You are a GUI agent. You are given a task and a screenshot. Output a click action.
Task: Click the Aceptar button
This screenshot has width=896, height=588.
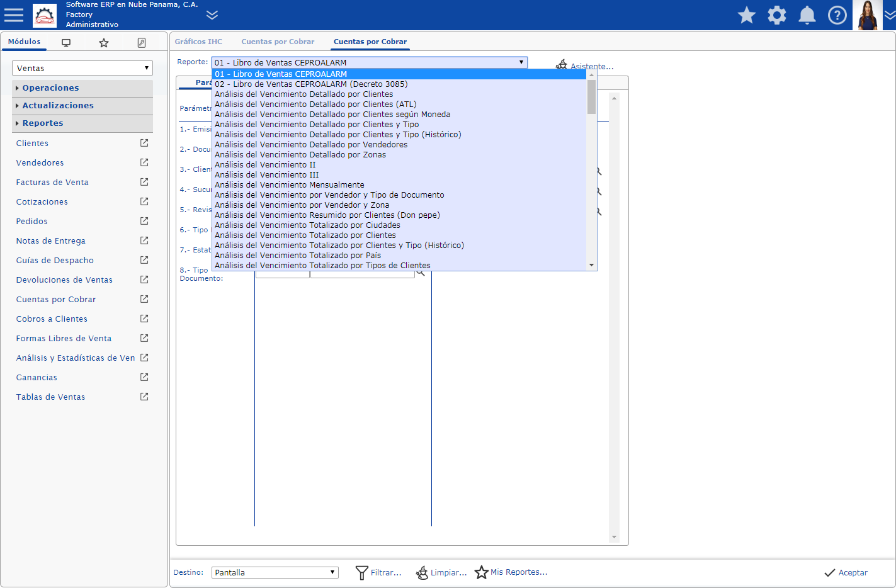846,572
